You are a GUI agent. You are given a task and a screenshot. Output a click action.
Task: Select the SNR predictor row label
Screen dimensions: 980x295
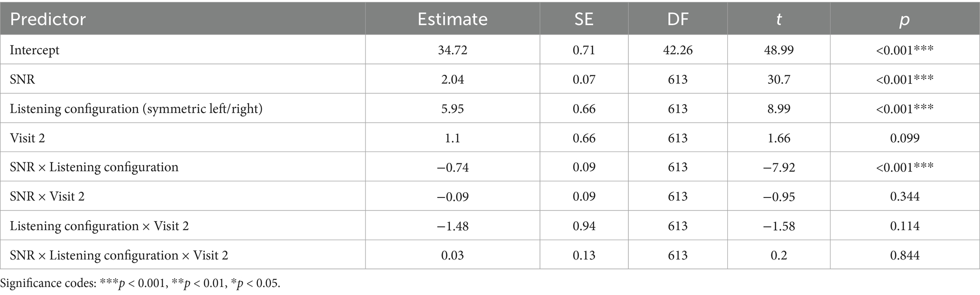pyautogui.click(x=22, y=79)
